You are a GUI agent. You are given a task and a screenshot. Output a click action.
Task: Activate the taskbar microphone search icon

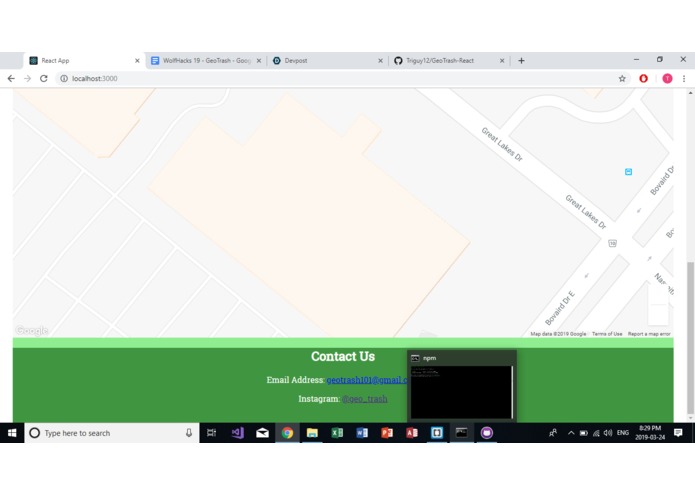tap(189, 433)
